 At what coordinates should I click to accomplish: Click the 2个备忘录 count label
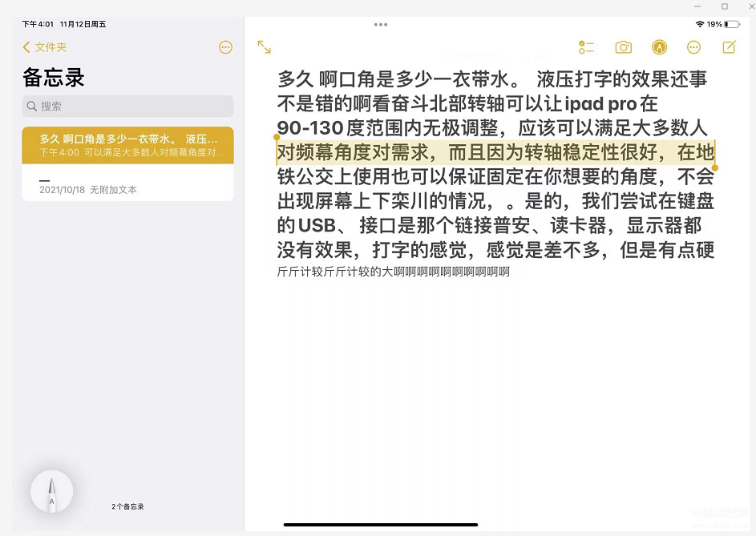[x=127, y=506]
